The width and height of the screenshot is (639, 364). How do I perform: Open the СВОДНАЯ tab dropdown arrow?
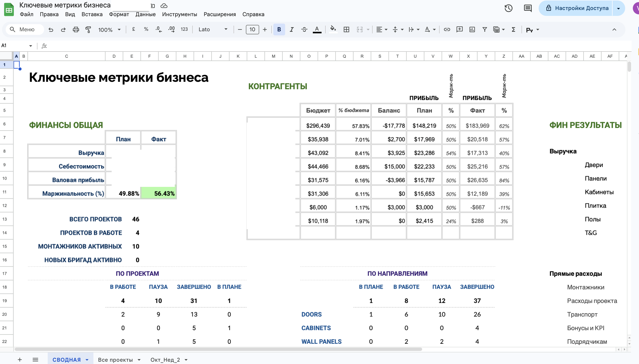(87, 360)
